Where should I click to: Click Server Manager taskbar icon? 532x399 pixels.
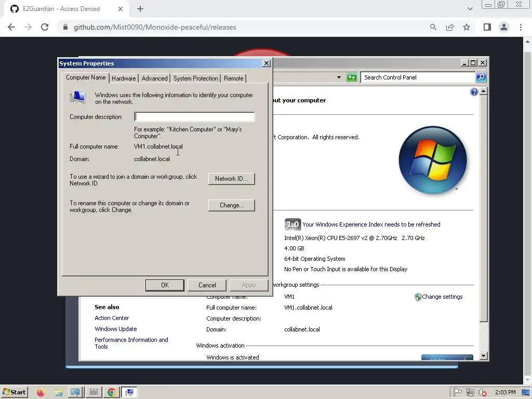point(76,392)
